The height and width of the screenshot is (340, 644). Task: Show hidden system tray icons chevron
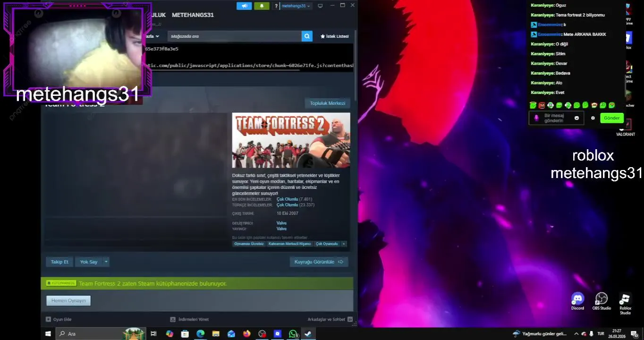point(577,334)
